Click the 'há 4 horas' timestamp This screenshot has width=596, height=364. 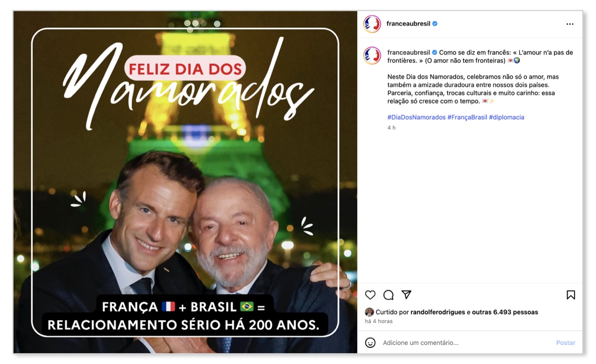[379, 321]
